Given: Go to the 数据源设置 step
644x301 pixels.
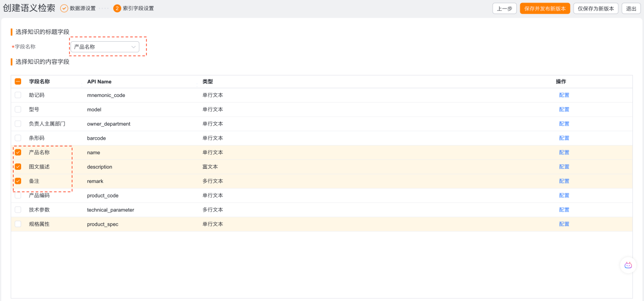Looking at the screenshot, I should click(x=83, y=9).
